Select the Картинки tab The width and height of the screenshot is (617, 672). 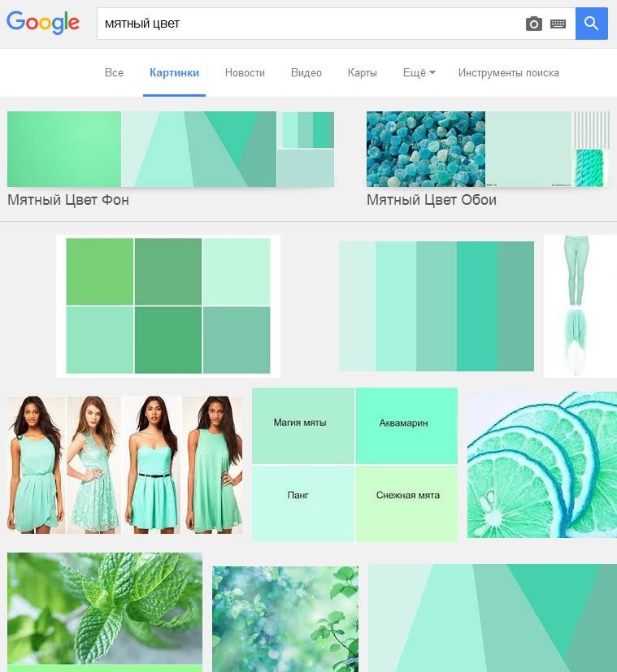(x=174, y=72)
